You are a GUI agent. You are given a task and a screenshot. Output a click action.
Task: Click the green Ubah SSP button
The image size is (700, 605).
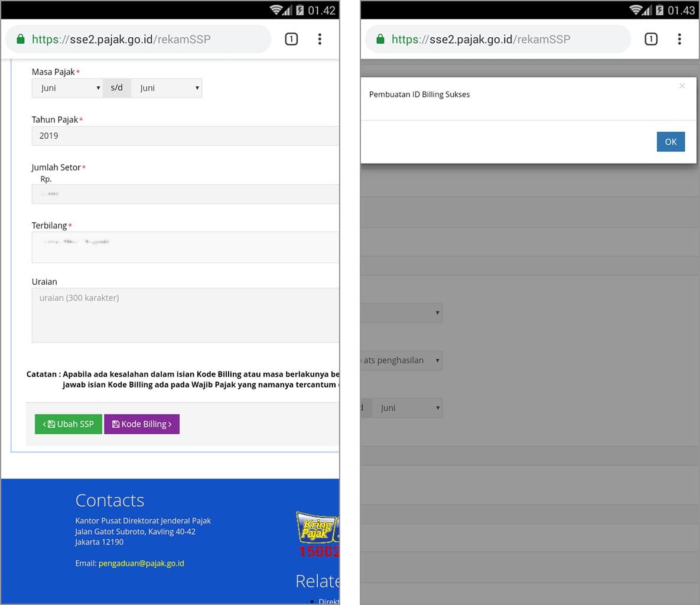click(69, 424)
